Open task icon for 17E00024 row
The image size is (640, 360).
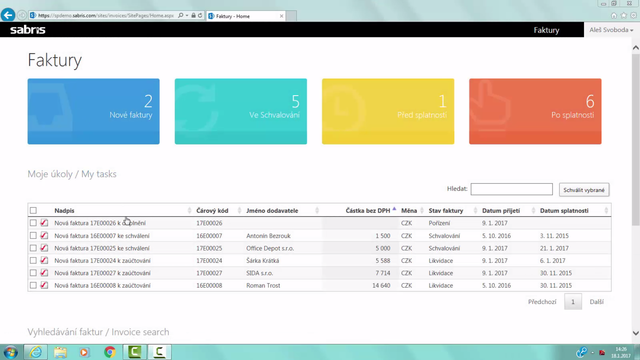(x=44, y=260)
